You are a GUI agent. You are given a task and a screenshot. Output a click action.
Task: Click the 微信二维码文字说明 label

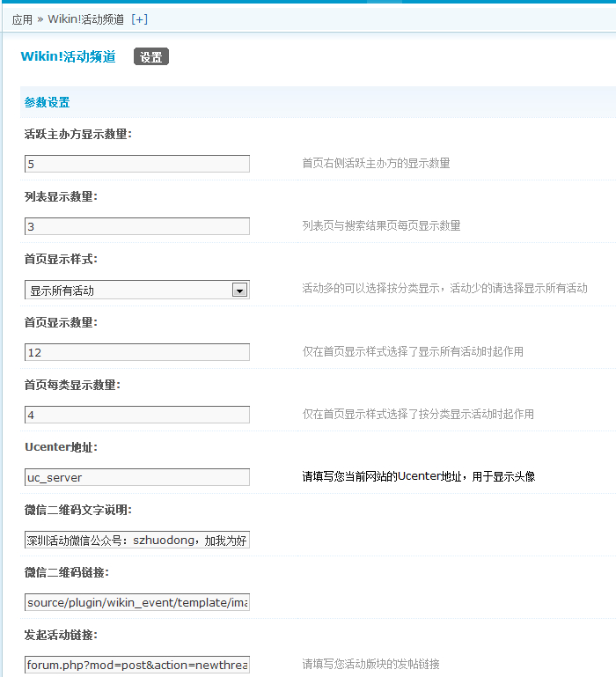tap(78, 510)
